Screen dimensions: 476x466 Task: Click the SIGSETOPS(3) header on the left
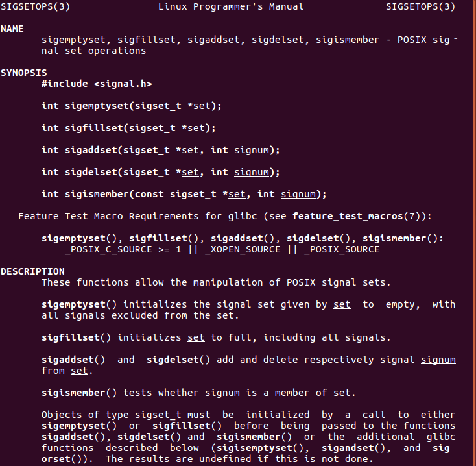(35, 7)
